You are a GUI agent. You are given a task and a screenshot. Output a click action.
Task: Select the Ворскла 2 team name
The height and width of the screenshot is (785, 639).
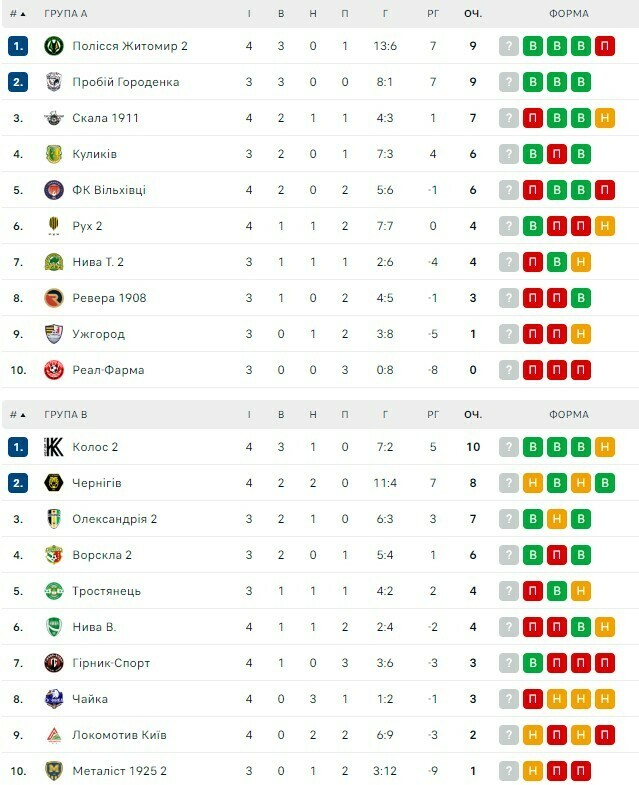[x=102, y=555]
